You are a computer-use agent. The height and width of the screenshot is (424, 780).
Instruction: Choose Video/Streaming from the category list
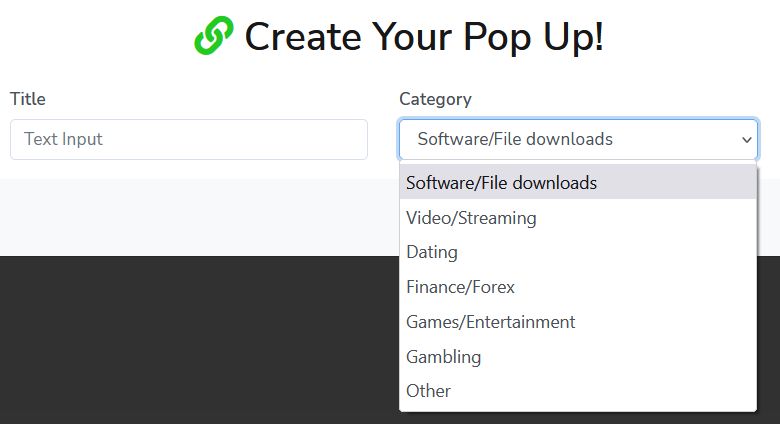coord(471,218)
